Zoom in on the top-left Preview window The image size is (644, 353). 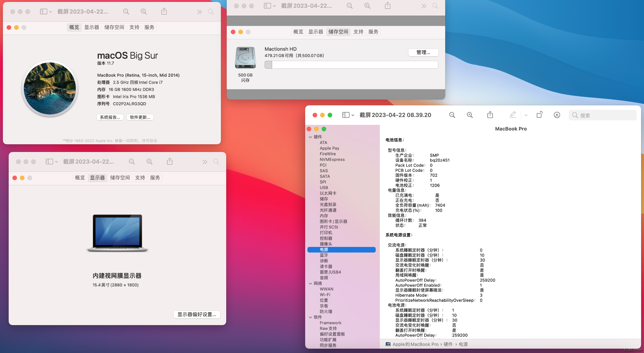pyautogui.click(x=144, y=12)
